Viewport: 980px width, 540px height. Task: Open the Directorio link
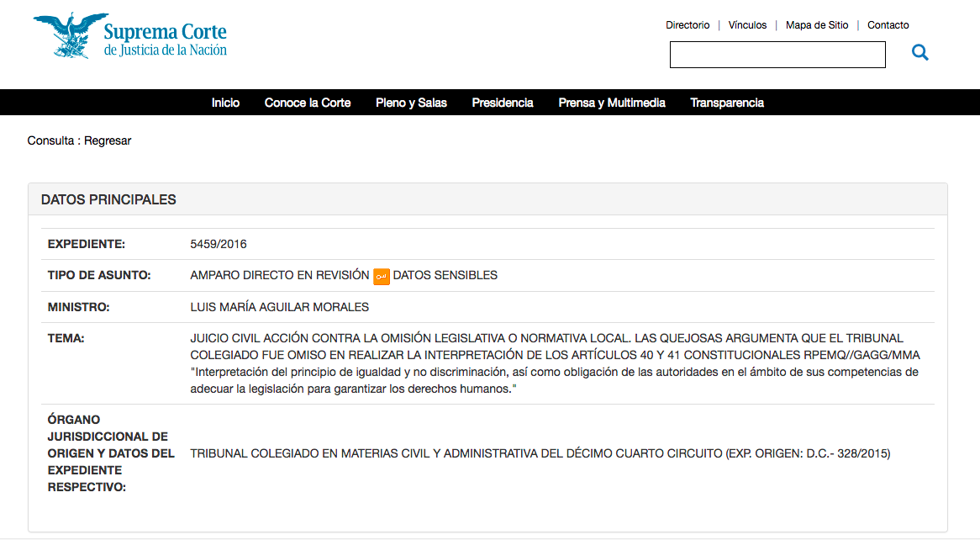pyautogui.click(x=688, y=25)
